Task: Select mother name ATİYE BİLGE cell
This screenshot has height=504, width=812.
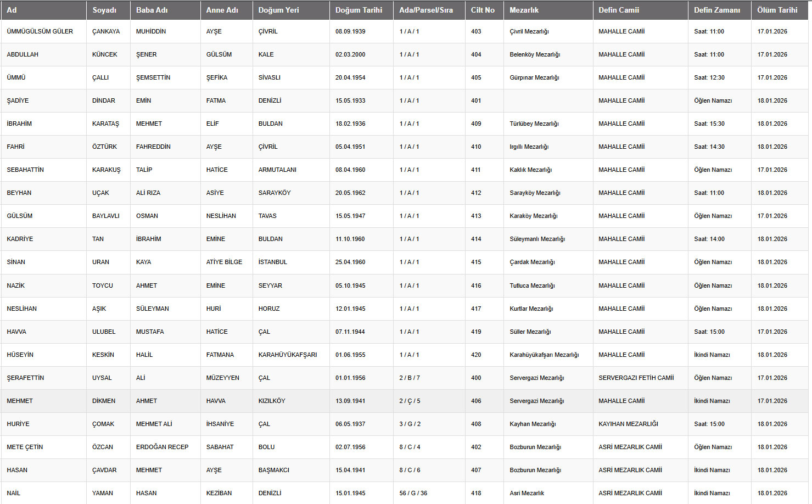Action: click(224, 262)
